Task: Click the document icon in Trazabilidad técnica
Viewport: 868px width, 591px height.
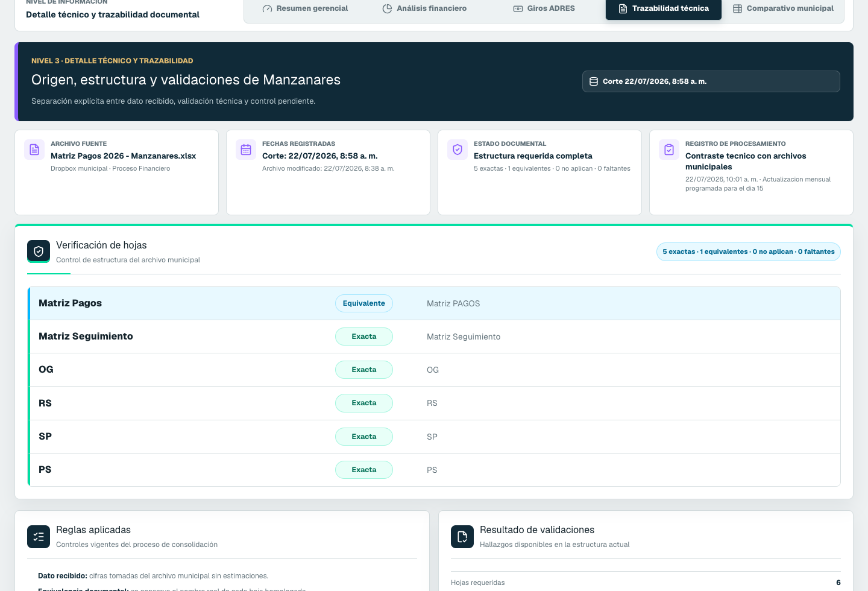Action: pos(623,9)
